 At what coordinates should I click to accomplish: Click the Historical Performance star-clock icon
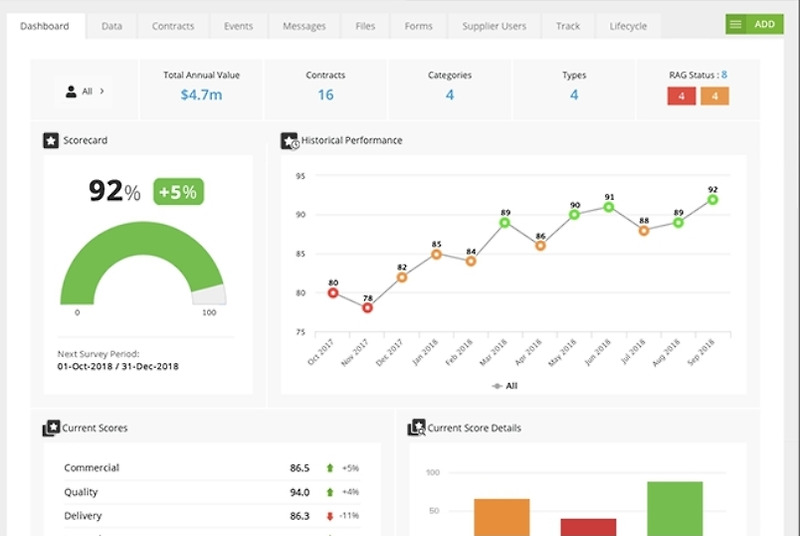289,141
